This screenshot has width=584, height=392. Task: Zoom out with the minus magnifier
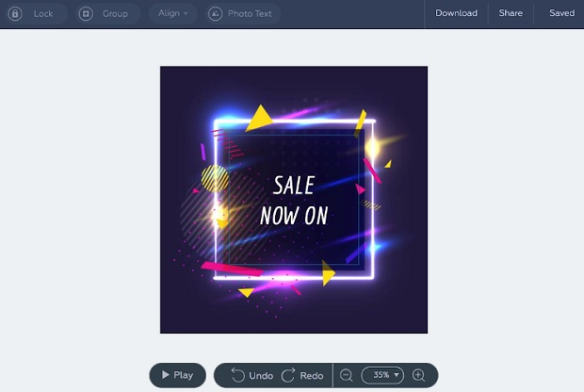[346, 375]
